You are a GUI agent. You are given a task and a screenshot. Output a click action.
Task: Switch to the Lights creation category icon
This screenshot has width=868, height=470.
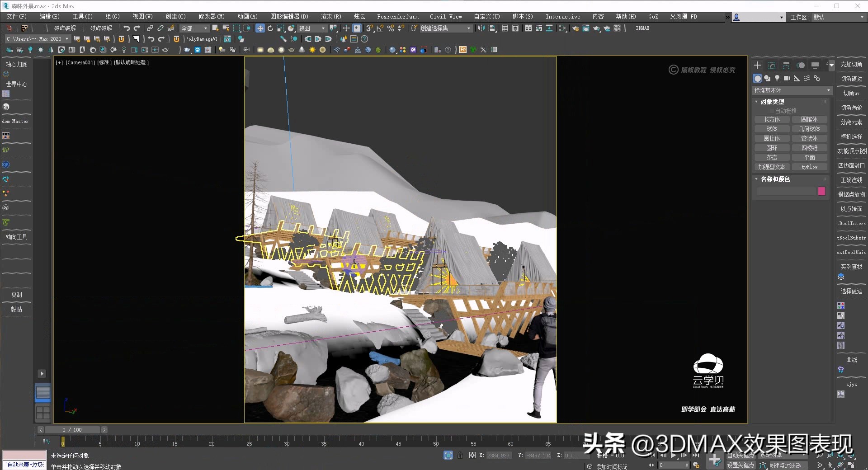click(x=777, y=78)
